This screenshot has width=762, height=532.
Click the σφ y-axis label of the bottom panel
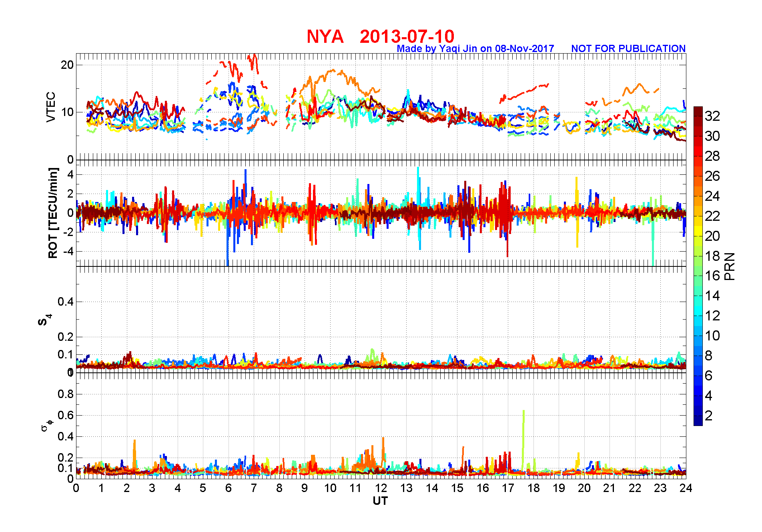[x=47, y=425]
